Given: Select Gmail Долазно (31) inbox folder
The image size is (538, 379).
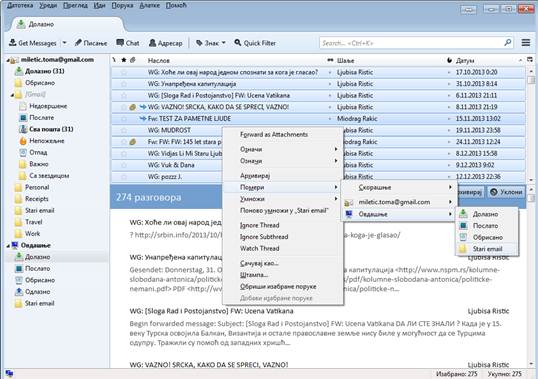Looking at the screenshot, I should coord(44,71).
